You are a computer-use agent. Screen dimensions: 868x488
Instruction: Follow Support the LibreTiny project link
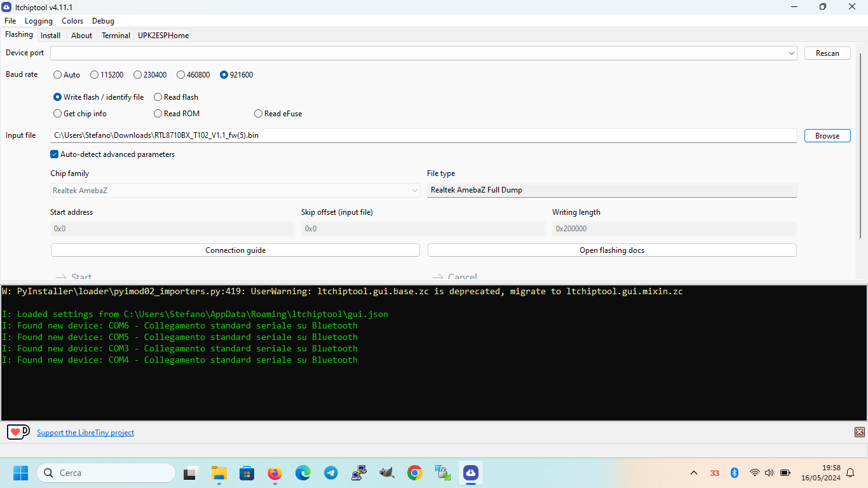coord(85,433)
